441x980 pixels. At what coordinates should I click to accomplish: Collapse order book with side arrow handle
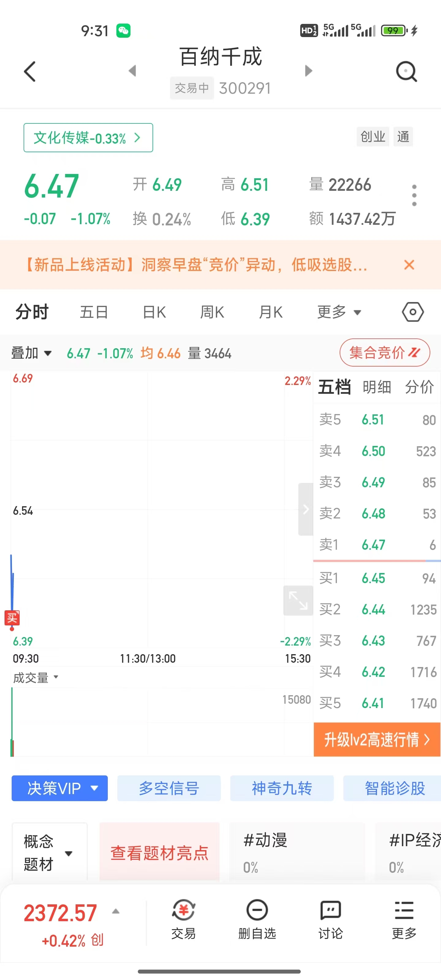click(x=306, y=509)
